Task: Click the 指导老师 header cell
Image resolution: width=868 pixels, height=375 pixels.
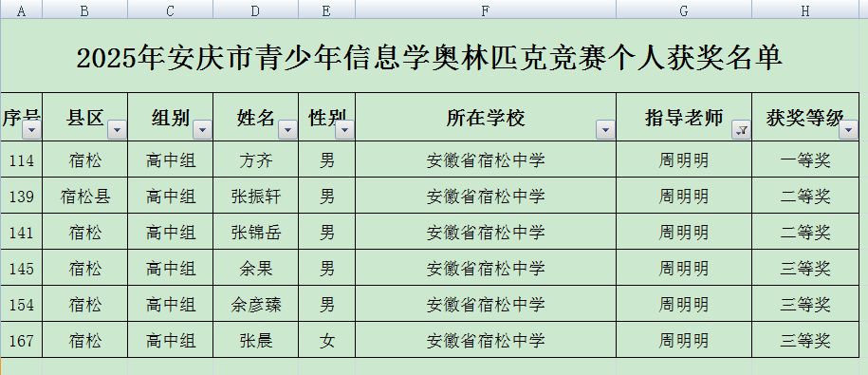Action: [x=684, y=117]
